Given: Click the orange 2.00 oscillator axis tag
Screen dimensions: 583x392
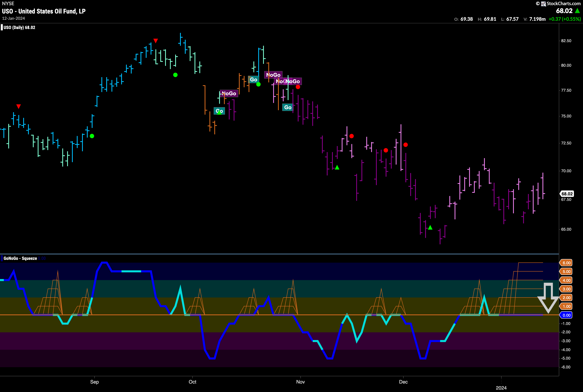Looking at the screenshot, I should 566,298.
